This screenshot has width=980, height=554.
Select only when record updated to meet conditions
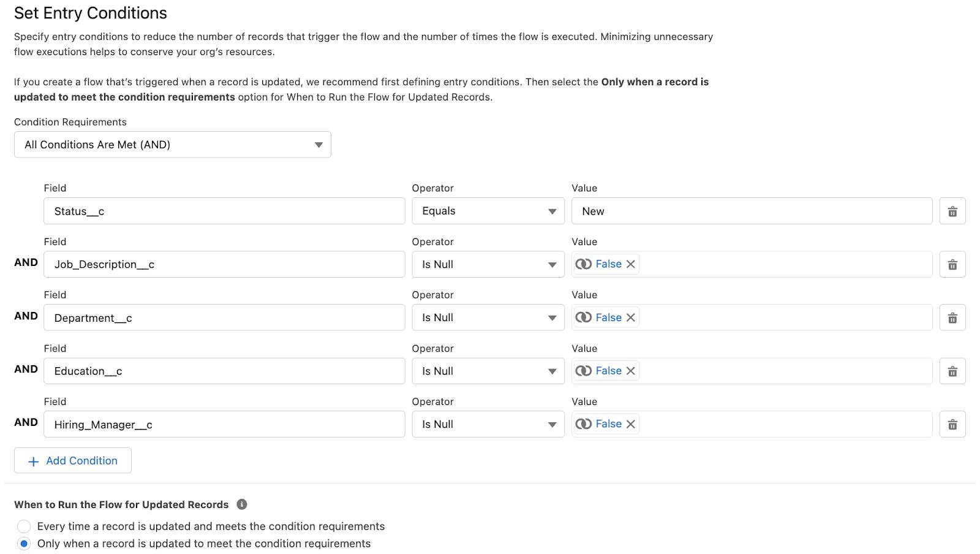point(23,543)
